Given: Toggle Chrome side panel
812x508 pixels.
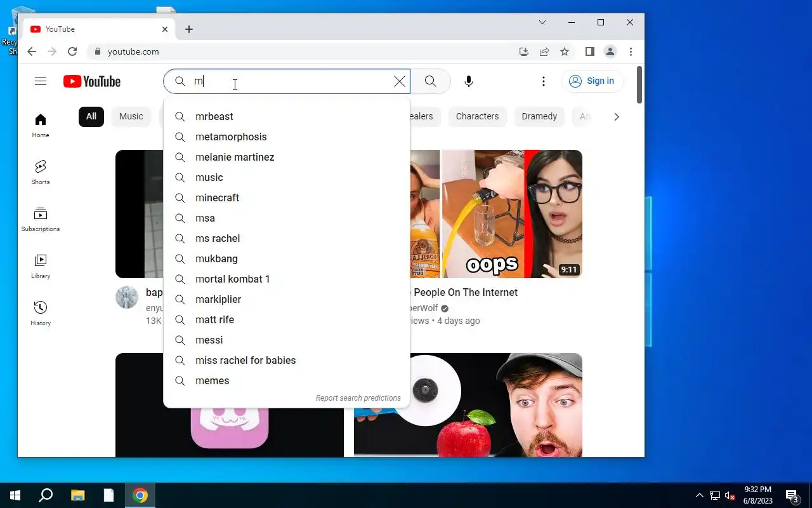Looking at the screenshot, I should [x=590, y=51].
